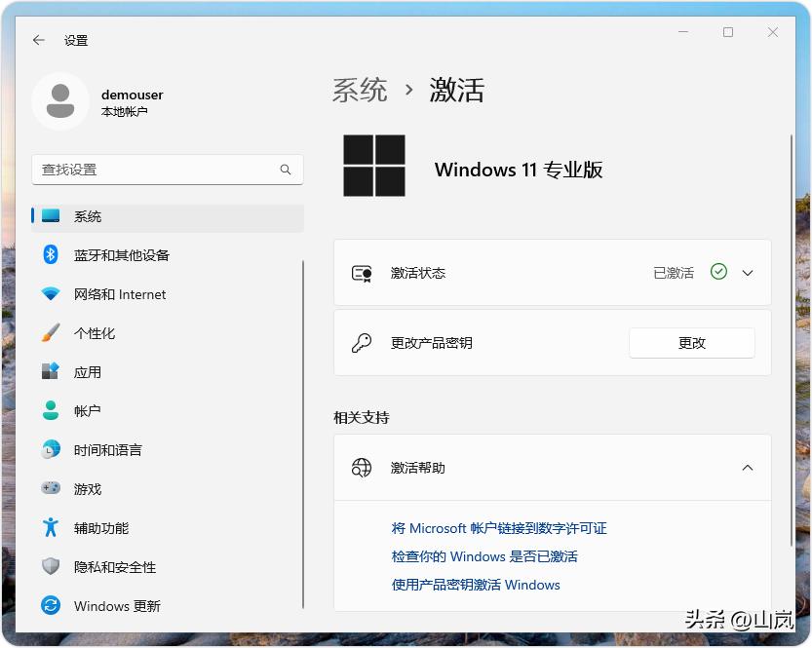812x648 pixels.
Task: Click the Windows 11 专业版 title
Action: (519, 170)
